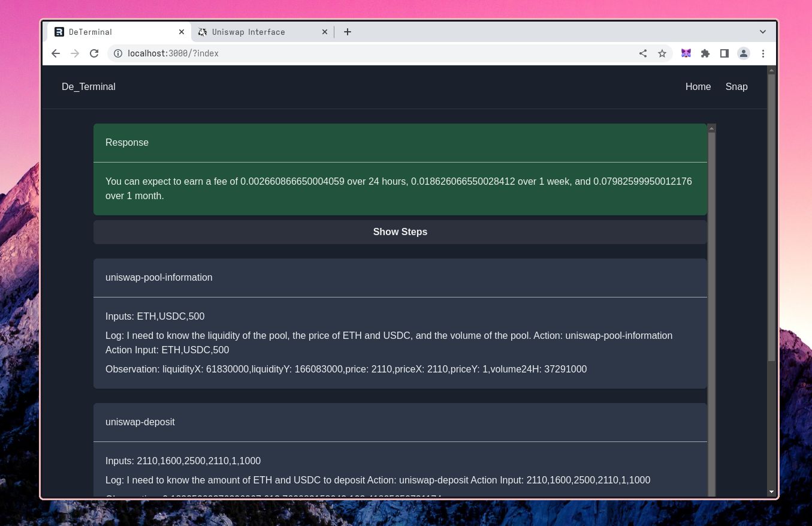Click the inner panel scrollbar up arrow
This screenshot has height=526, width=812.
click(x=712, y=128)
